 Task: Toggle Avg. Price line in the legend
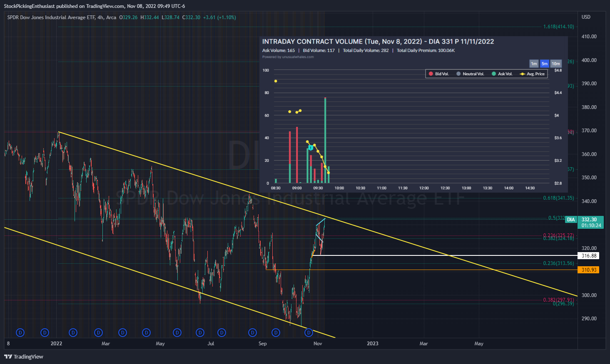coord(533,74)
